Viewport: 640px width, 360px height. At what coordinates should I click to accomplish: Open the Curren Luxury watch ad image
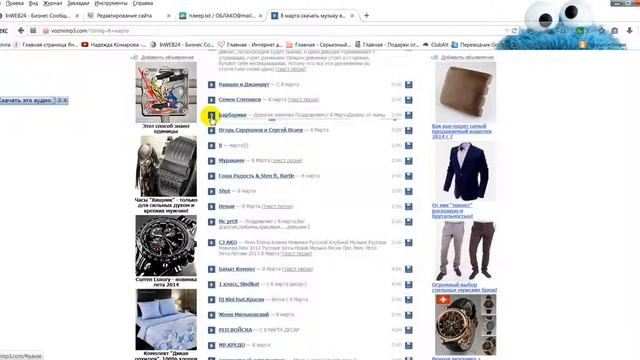pyautogui.click(x=166, y=246)
